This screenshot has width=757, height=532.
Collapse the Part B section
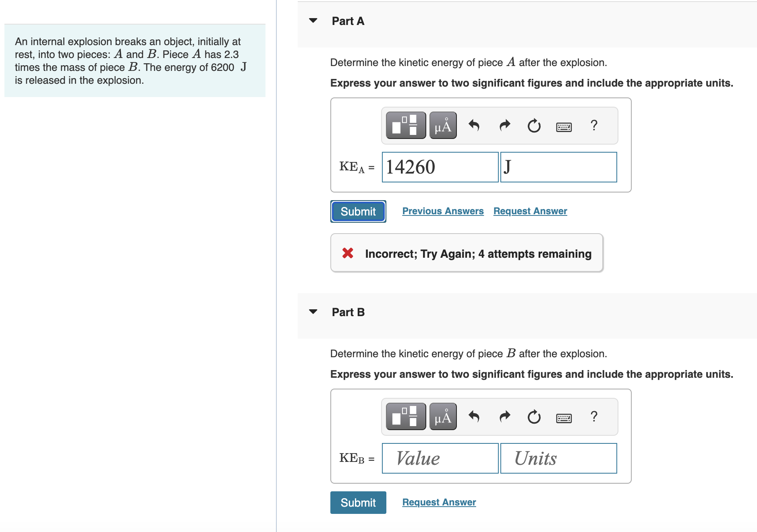[313, 312]
